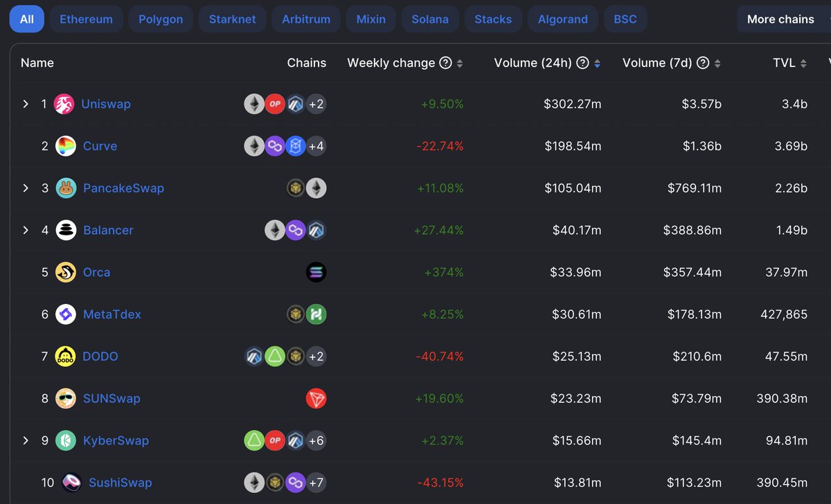
Task: Open the PancakeSwap protocol link
Action: pos(123,188)
